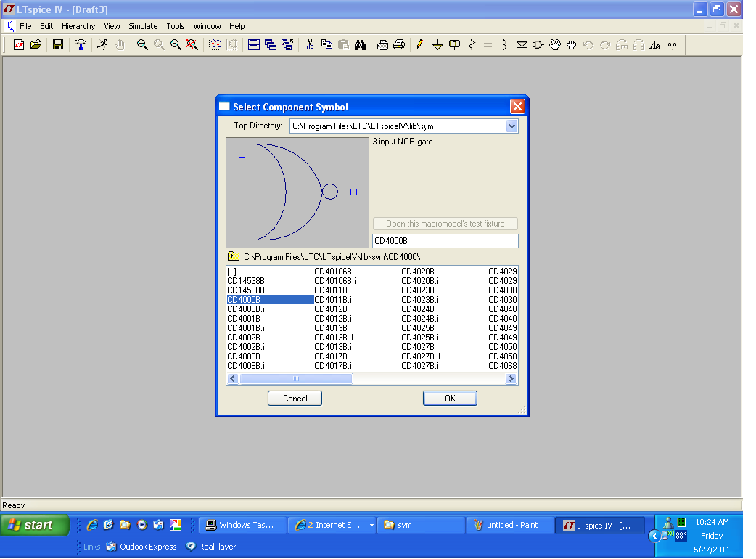Expand the Top Directory dropdown

point(511,126)
